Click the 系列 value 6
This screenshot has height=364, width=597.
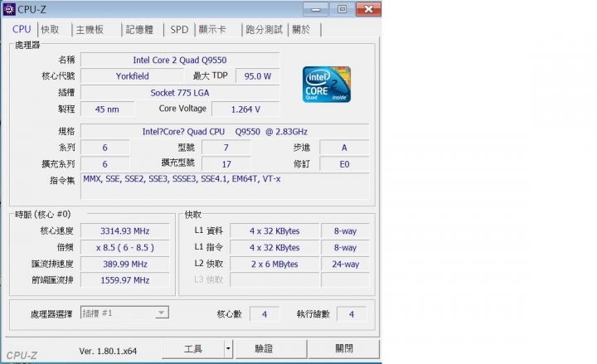pyautogui.click(x=105, y=148)
